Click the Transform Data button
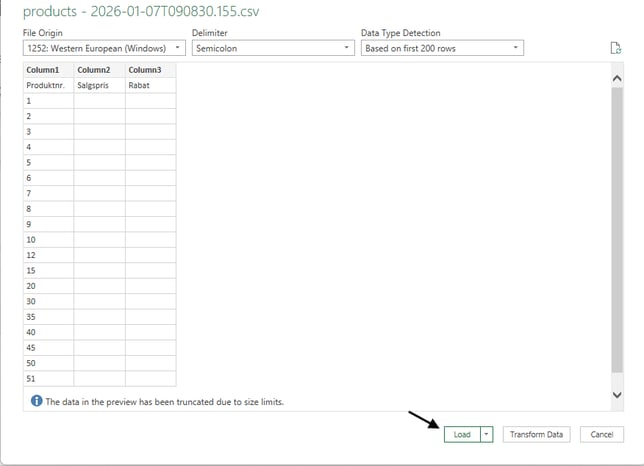The height and width of the screenshot is (466, 644). point(536,434)
